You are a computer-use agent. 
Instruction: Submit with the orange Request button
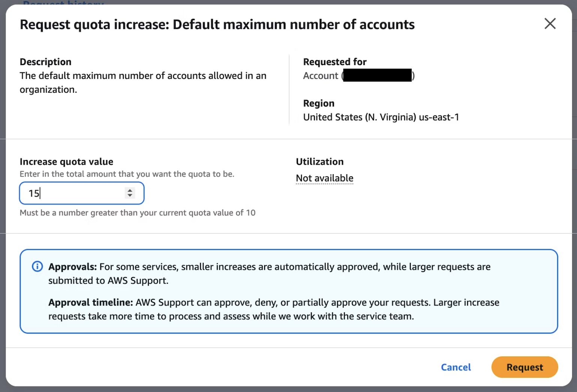coord(524,367)
